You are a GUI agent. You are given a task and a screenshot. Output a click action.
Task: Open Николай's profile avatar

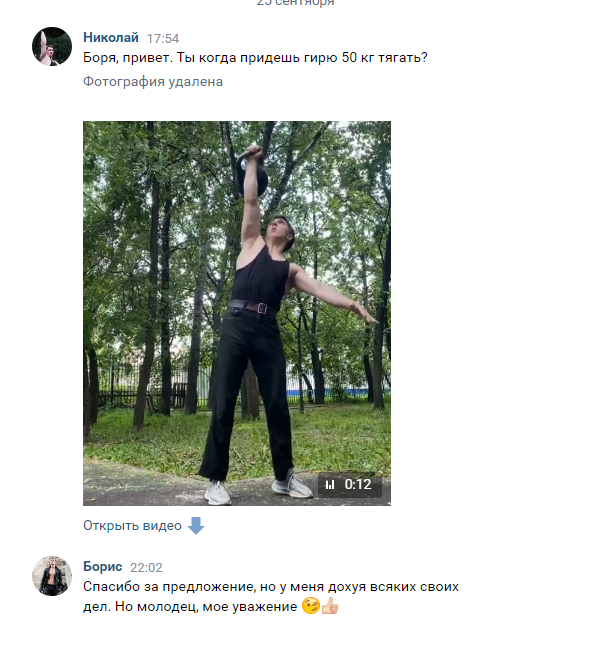pos(52,46)
